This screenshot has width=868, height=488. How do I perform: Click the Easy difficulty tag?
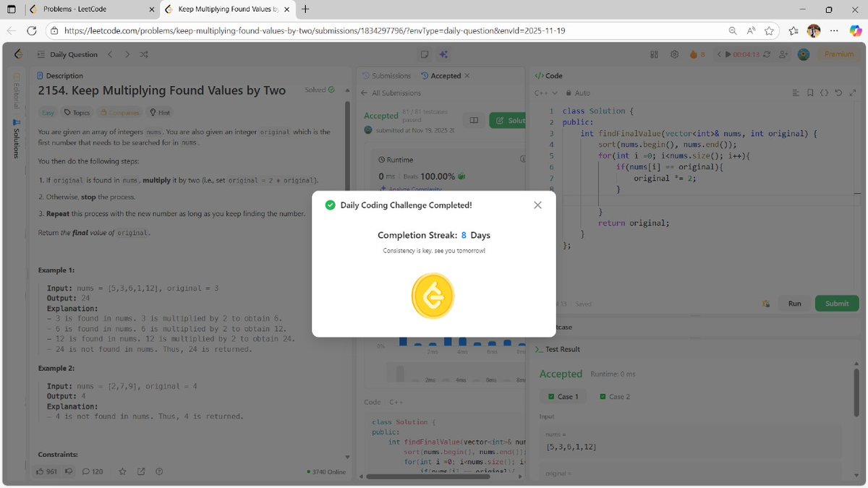pos(48,113)
